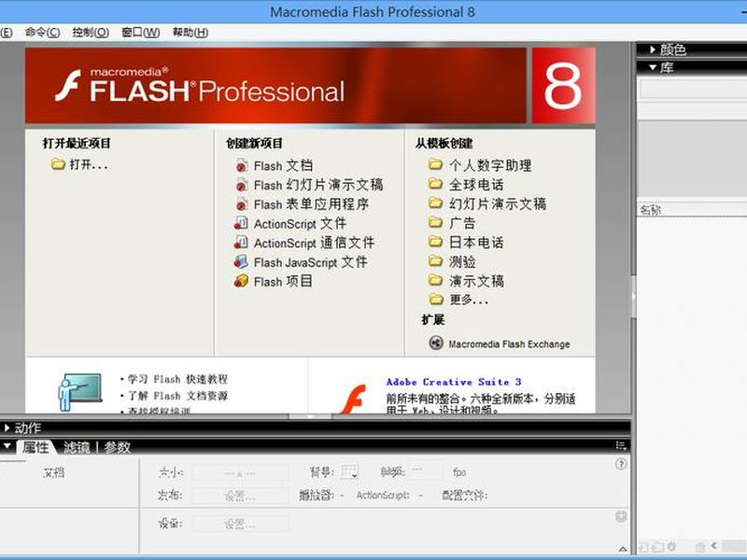747x560 pixels.
Task: Click the panel divider collapse handle at right edge
Action: (634, 297)
